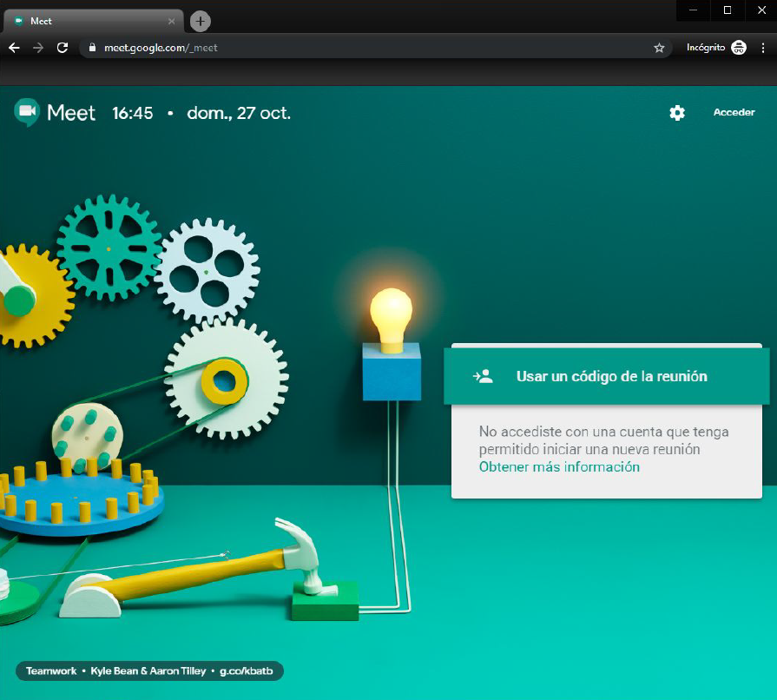Click the Google Meet camera logo

[x=27, y=113]
